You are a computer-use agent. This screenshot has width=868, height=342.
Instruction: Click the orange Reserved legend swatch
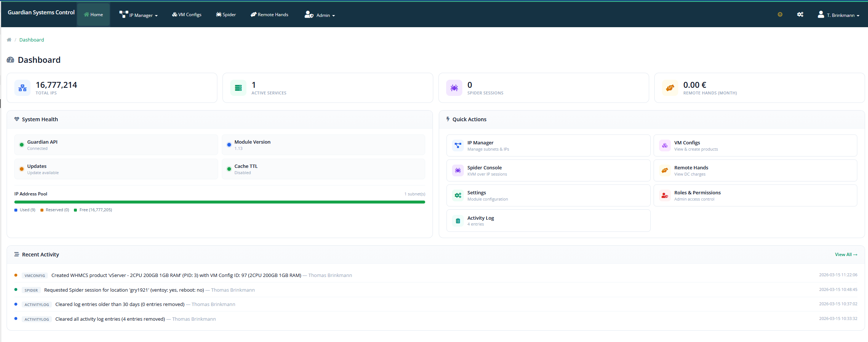click(x=42, y=210)
